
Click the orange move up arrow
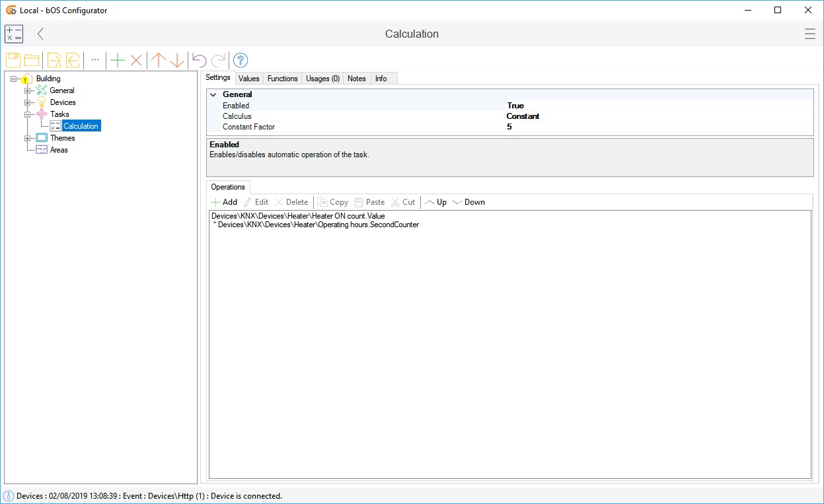[x=158, y=60]
